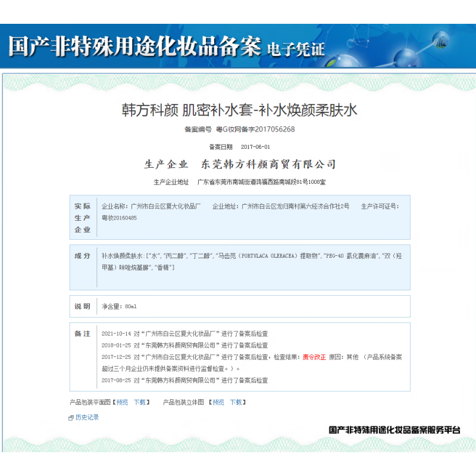
Task: Click the 国产非特殊用途化妆品备案 banner title
Action: click(135, 46)
